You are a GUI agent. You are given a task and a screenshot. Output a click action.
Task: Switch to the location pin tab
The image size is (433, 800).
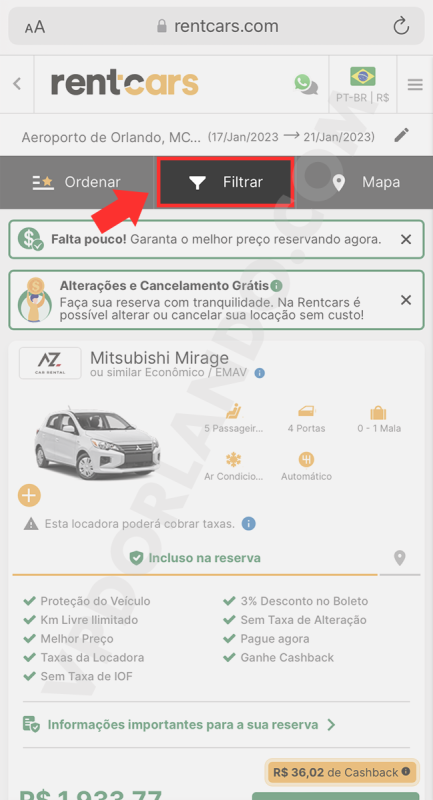pyautogui.click(x=400, y=558)
